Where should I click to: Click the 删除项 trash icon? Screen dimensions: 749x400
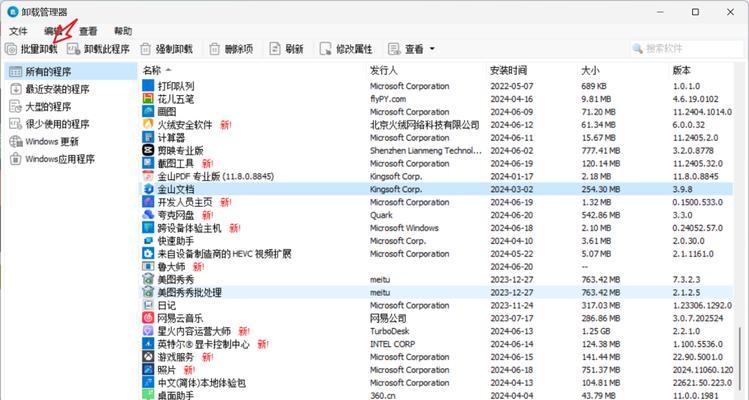pos(214,49)
